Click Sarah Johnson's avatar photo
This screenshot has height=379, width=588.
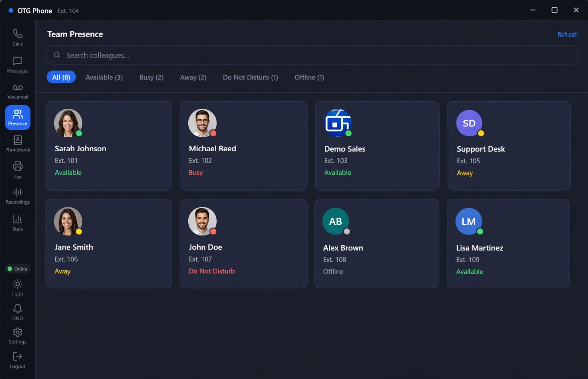[x=68, y=123]
